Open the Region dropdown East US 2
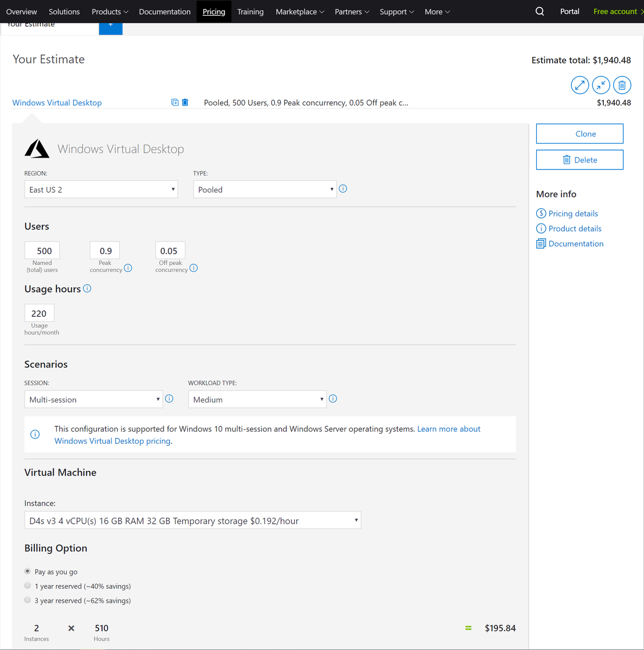The height and width of the screenshot is (650, 644). pos(101,189)
